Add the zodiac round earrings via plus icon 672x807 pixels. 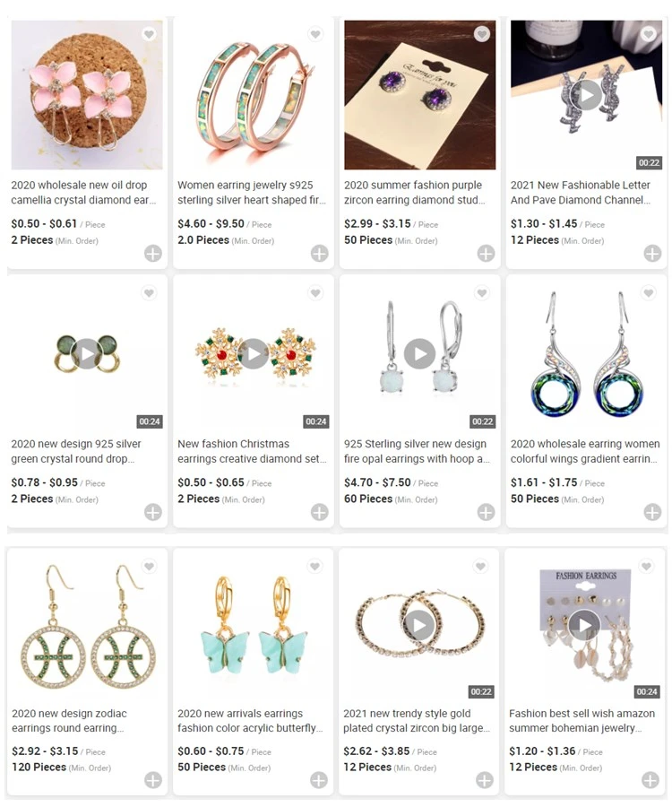(x=152, y=780)
